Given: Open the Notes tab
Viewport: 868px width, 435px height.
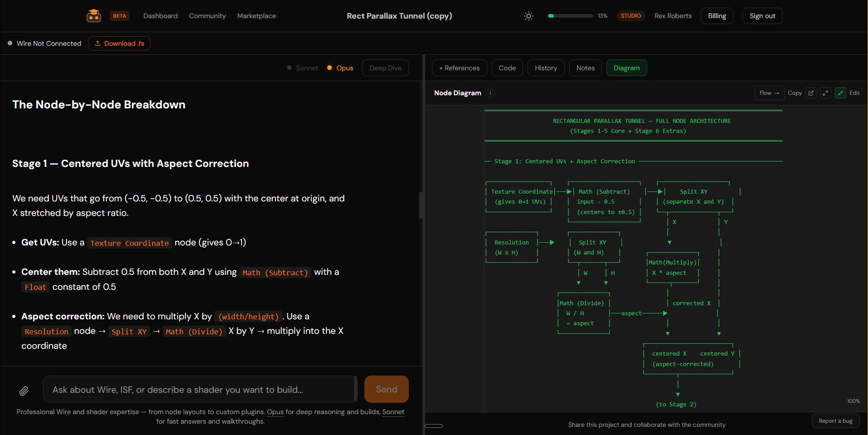Looking at the screenshot, I should point(586,68).
